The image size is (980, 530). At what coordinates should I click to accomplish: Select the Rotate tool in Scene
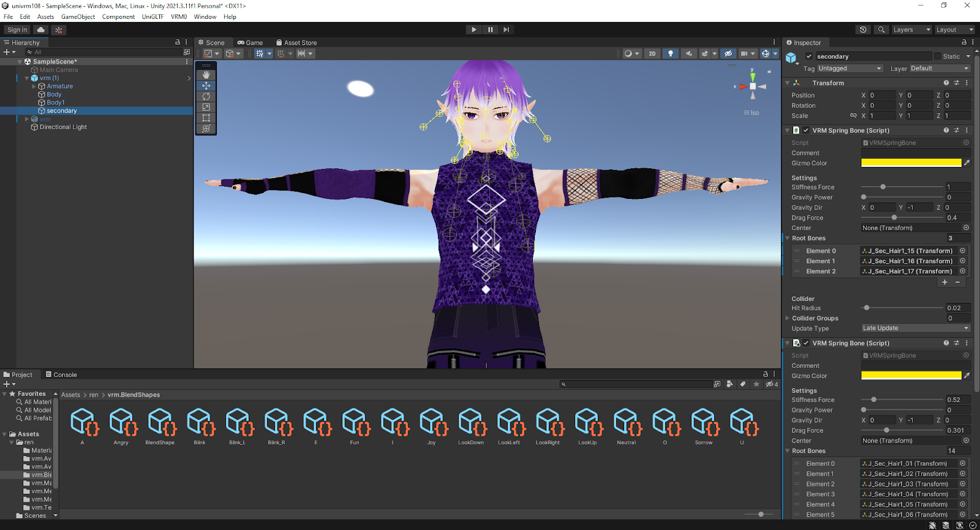(x=206, y=97)
